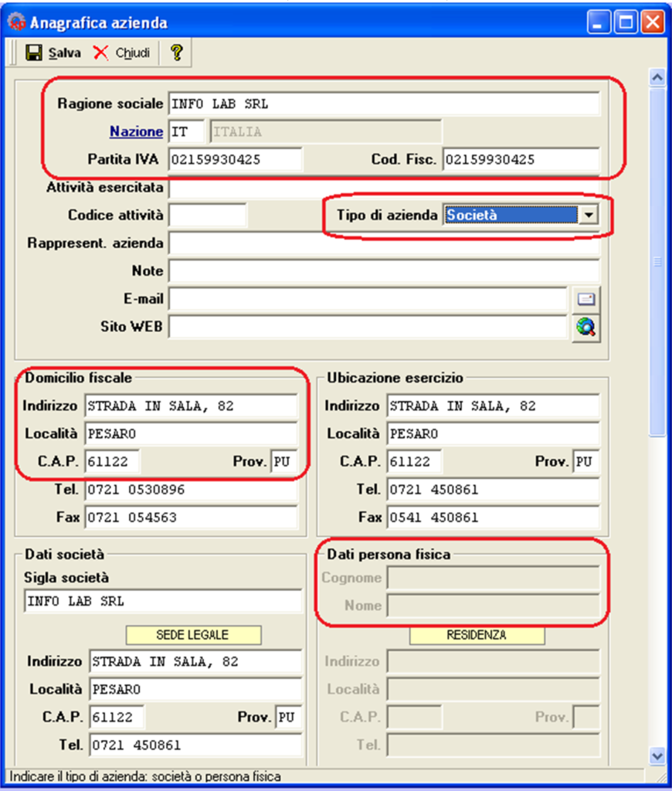Open the Nazione lookup link

click(136, 131)
